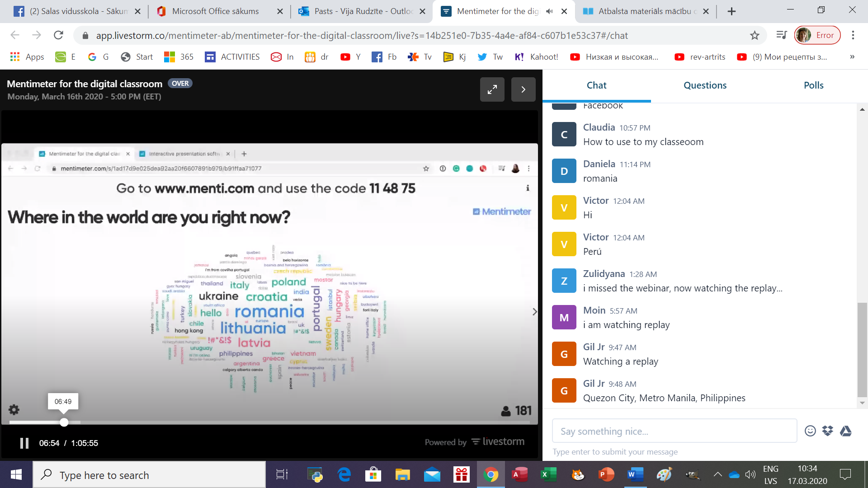Screen dimensions: 868x488
Task: Pause the webinar replay video
Action: 24,443
